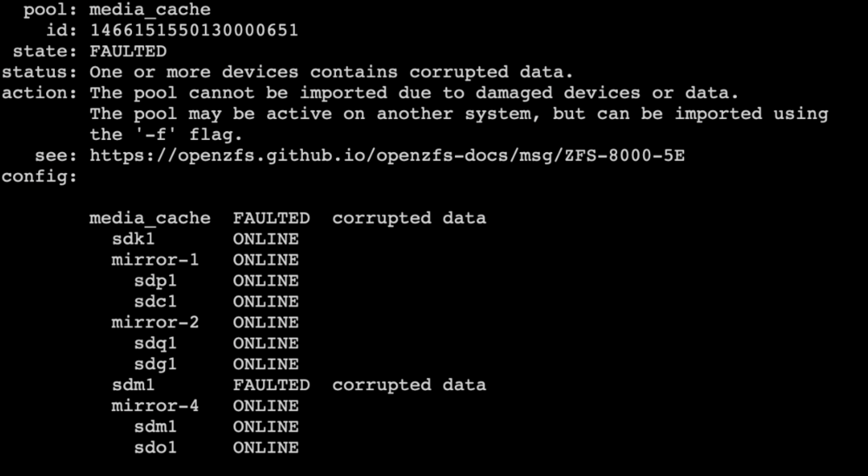Click the 'status:' label
The height and width of the screenshot is (476, 868).
point(39,72)
